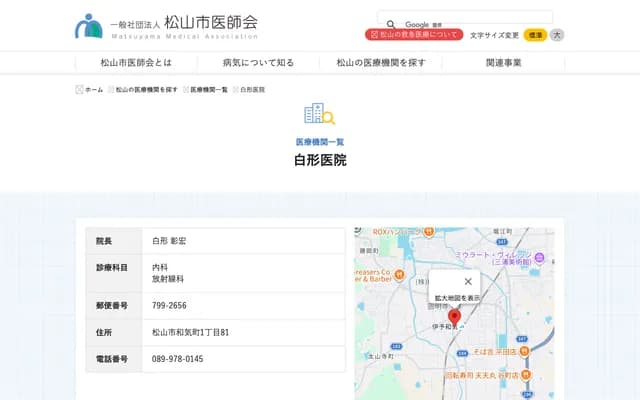Click the Miuraート museum map marker
This screenshot has width=640, height=400.
(539, 255)
